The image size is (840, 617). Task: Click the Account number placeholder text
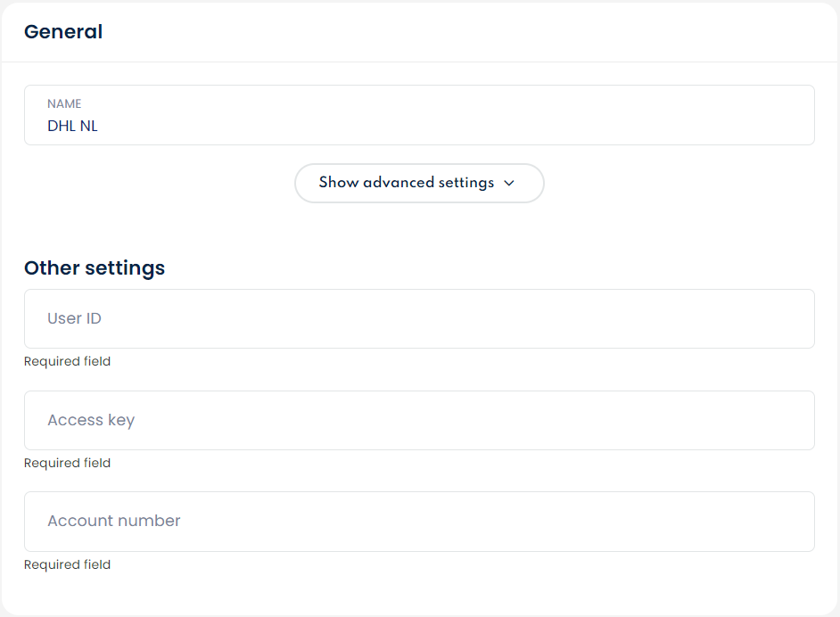[114, 522]
